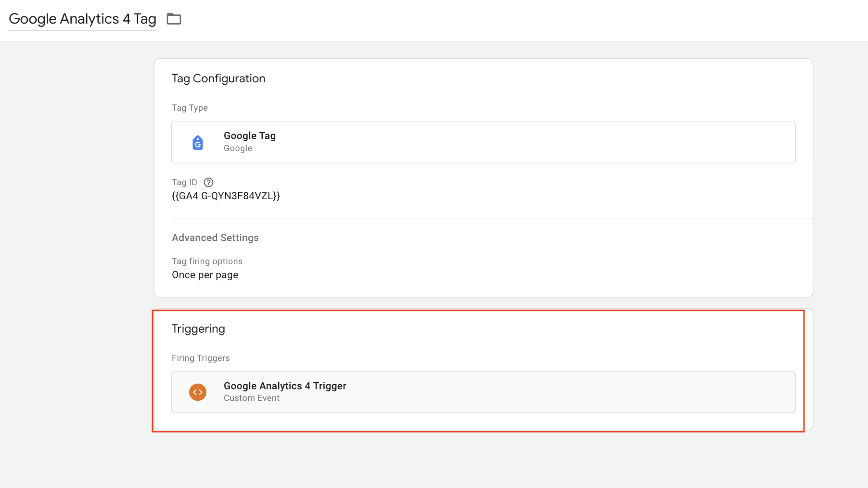Click the folder icon beside tag name
Image resolution: width=868 pixels, height=488 pixels.
[174, 19]
